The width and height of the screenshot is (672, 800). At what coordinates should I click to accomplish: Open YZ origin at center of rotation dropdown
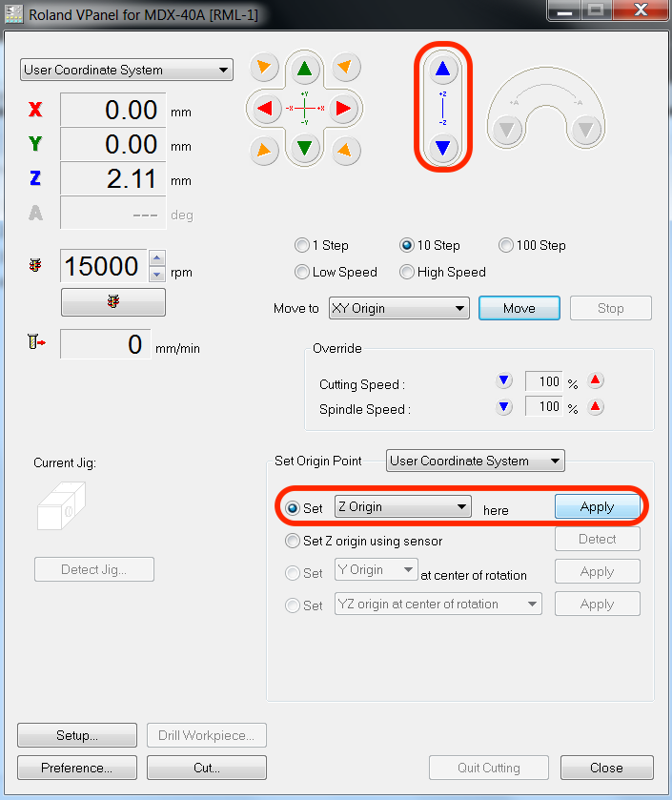(438, 604)
